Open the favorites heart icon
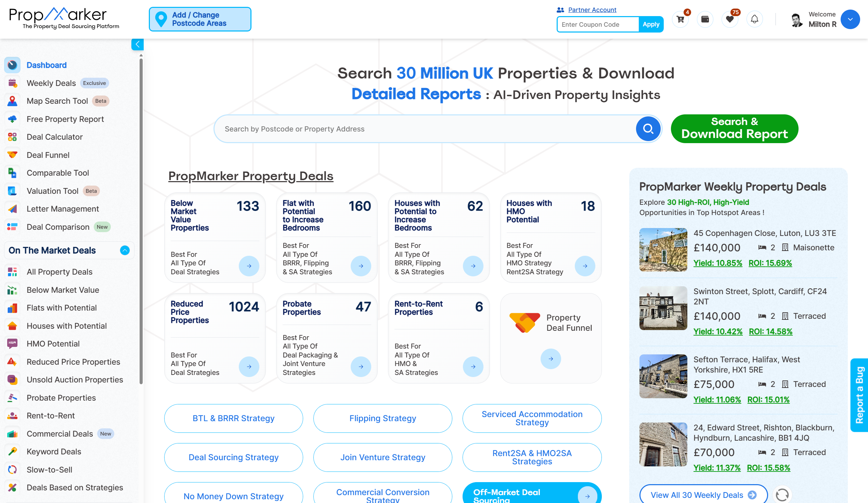The width and height of the screenshot is (868, 503). (730, 19)
